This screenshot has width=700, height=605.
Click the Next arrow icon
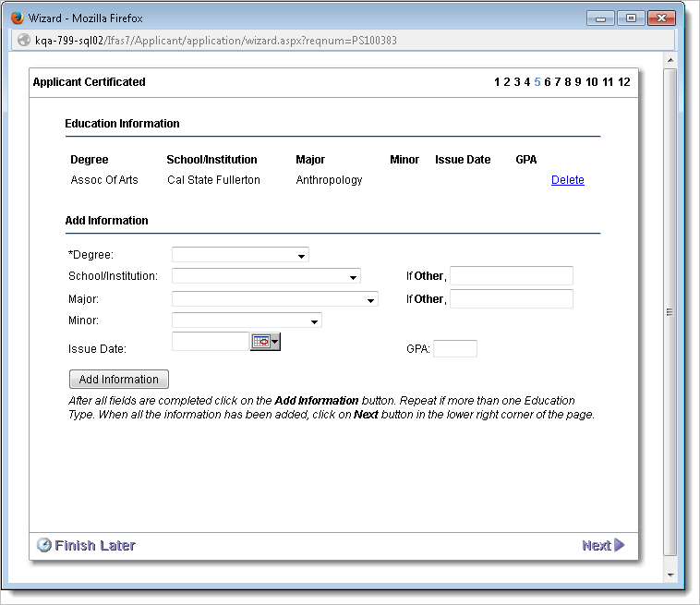point(620,545)
